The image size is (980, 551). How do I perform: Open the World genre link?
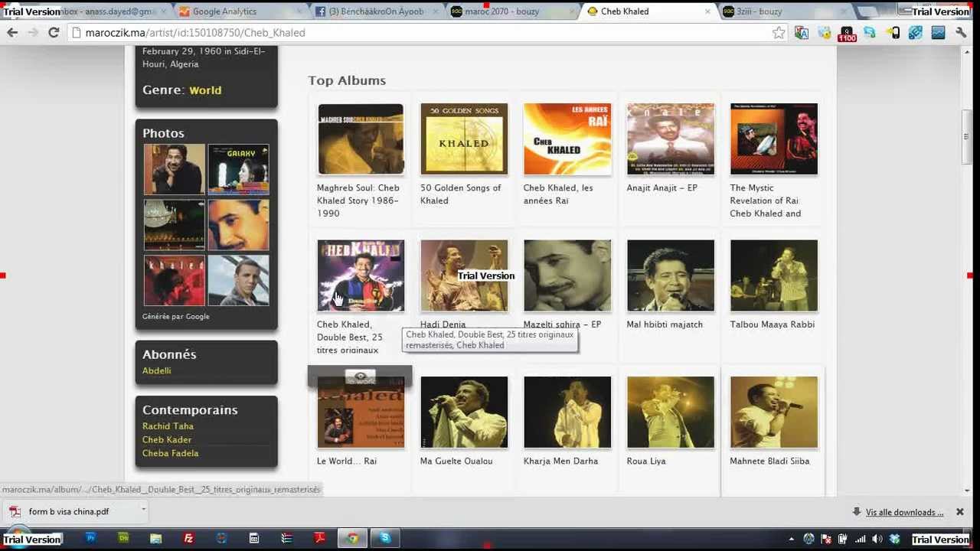pyautogui.click(x=205, y=90)
